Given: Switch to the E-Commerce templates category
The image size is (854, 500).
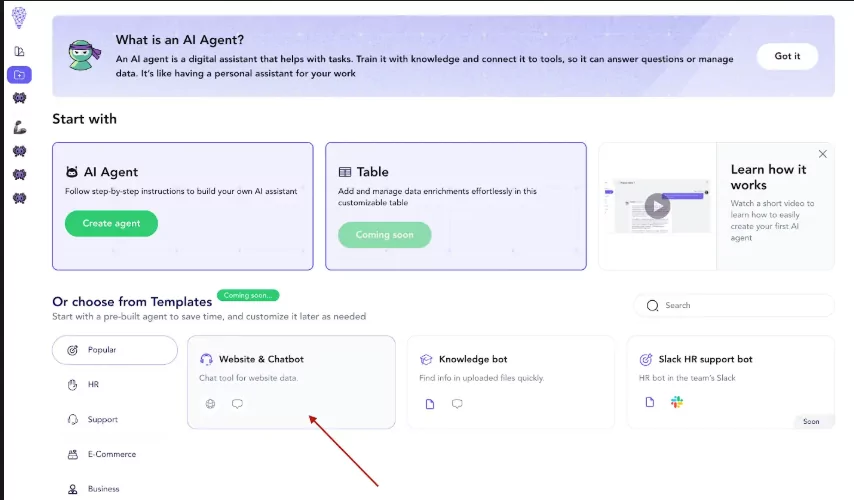Looking at the screenshot, I should 108,454.
